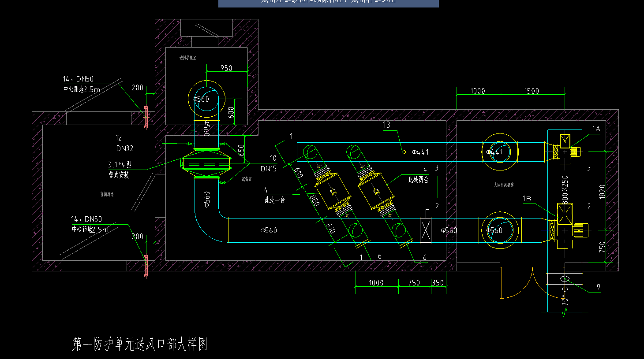644x359 pixels.
Task: Select the leader number 9
Action: 599,287
